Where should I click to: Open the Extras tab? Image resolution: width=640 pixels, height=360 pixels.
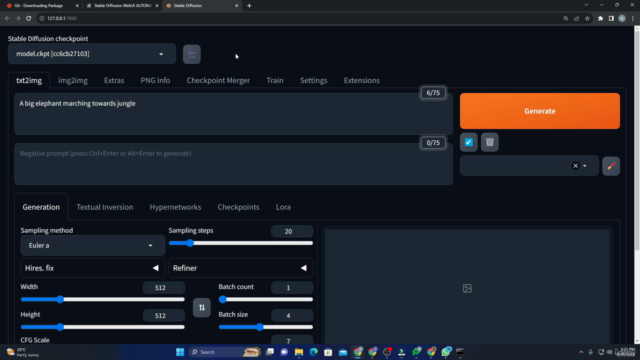coord(114,80)
